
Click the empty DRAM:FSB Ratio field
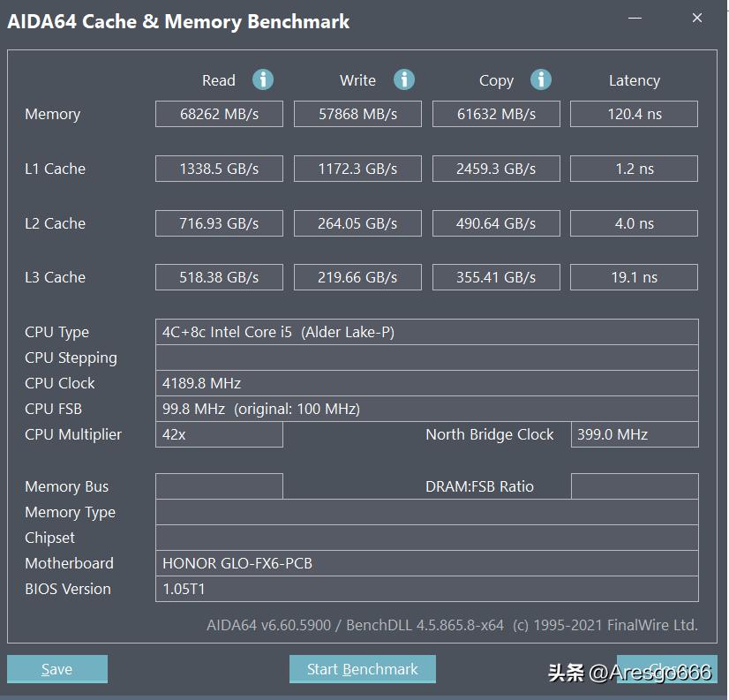coord(634,486)
